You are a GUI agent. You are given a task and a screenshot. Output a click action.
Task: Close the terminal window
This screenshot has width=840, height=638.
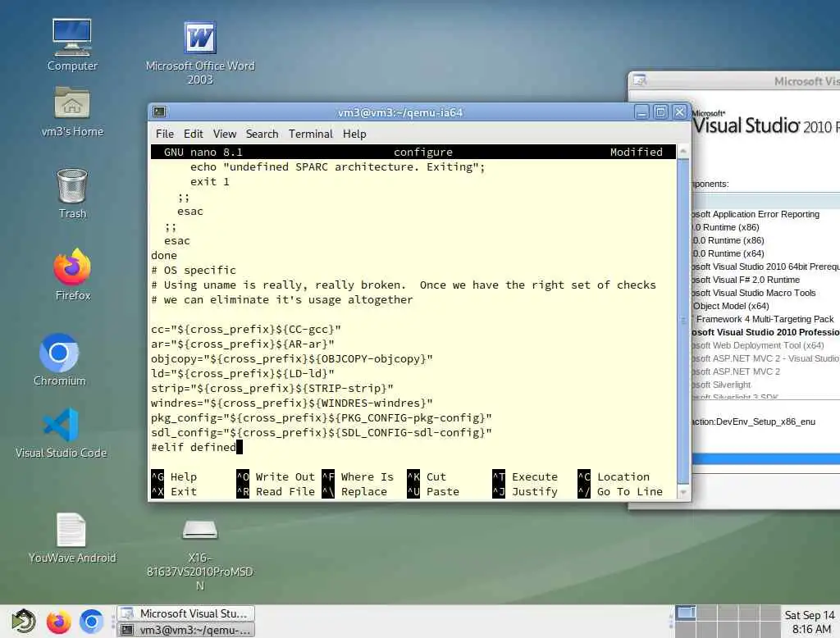[679, 112]
